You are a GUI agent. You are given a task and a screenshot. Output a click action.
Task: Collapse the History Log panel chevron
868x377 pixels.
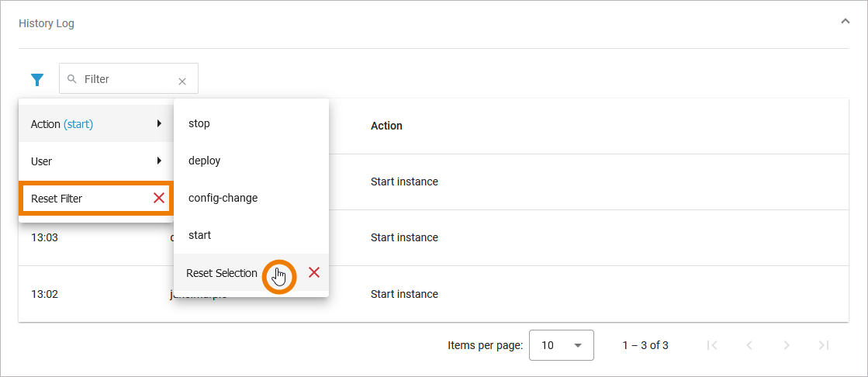coord(845,22)
